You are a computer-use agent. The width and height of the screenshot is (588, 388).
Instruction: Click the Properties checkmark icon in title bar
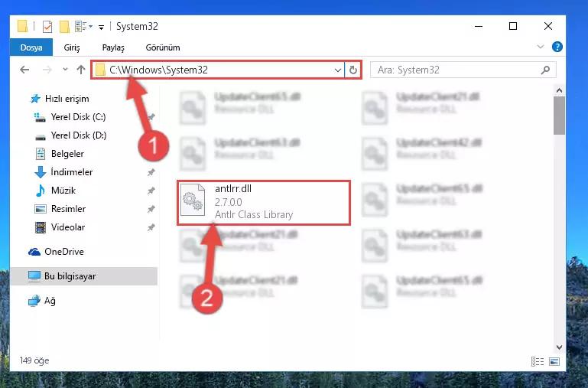(47, 27)
